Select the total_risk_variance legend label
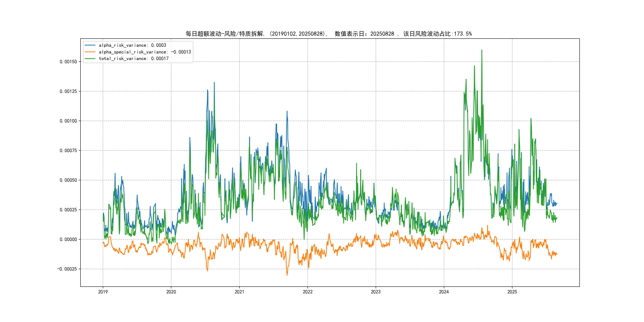This screenshot has height=322, width=644. pos(134,58)
